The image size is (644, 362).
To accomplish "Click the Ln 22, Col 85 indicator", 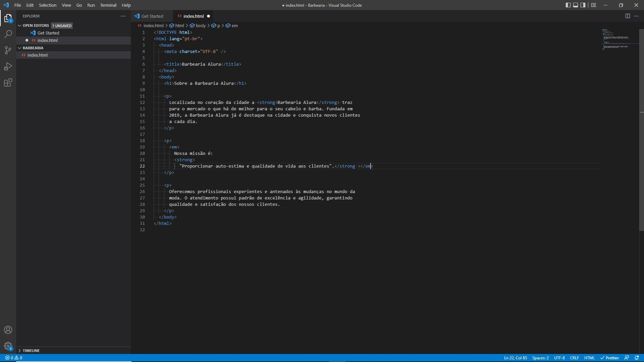I will 516,358.
